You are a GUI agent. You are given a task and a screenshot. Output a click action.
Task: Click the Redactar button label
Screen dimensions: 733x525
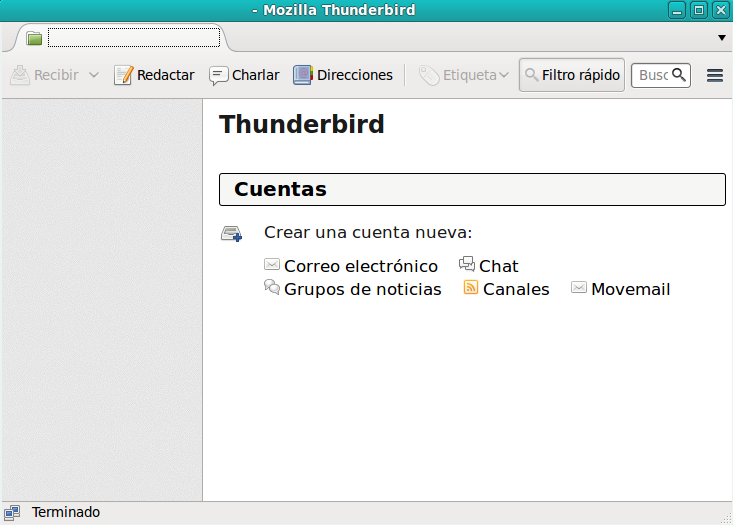[x=165, y=75]
